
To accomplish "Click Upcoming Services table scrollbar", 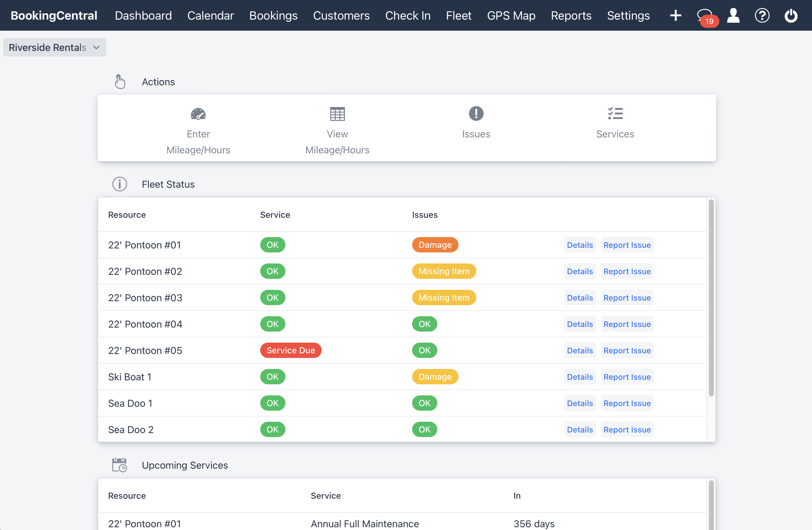I will click(711, 505).
